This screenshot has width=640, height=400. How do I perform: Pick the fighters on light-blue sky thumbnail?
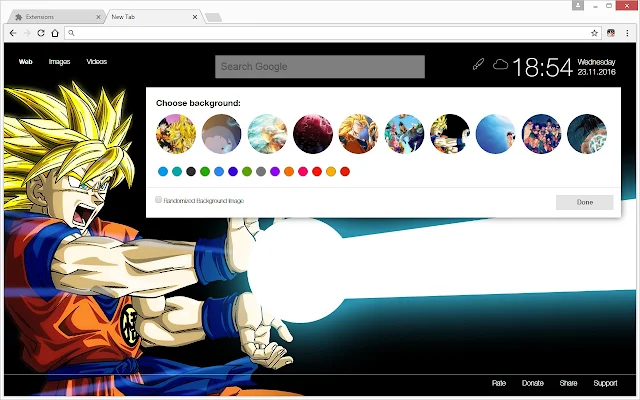pos(404,134)
